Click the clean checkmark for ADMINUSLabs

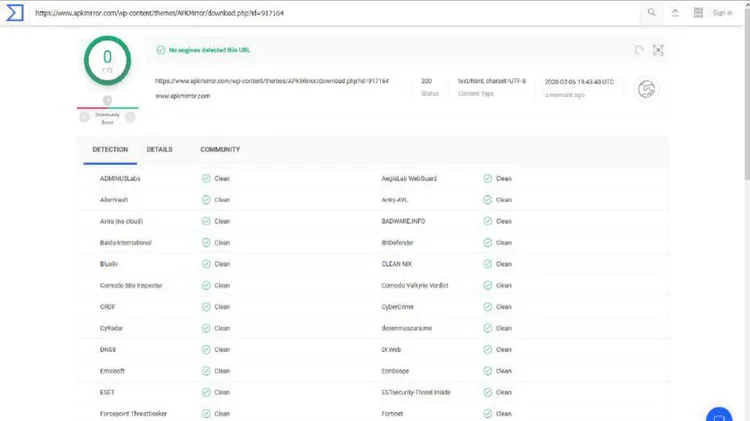point(206,178)
